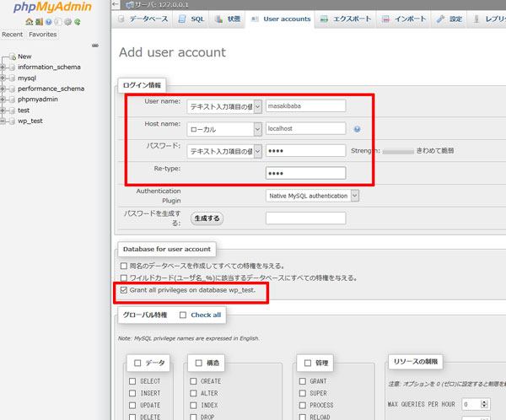Select the User accounts tab
Screen dimensions: 506x420
(x=281, y=19)
